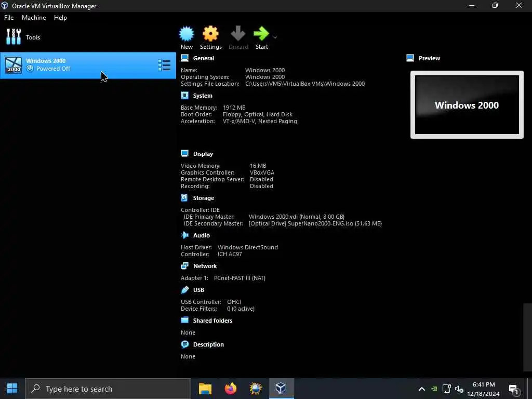Click the muted volume tray icon
This screenshot has width=532, height=399.
[459, 389]
